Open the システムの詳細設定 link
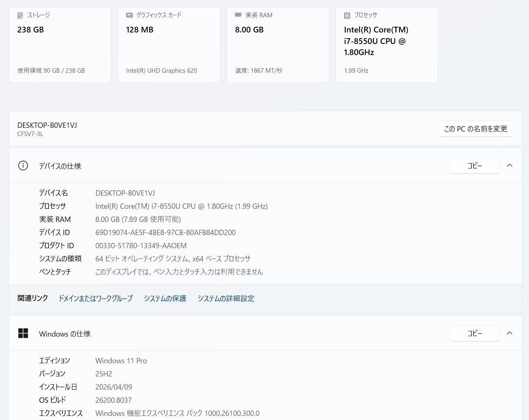Viewport: 529px width, 420px height. click(226, 298)
